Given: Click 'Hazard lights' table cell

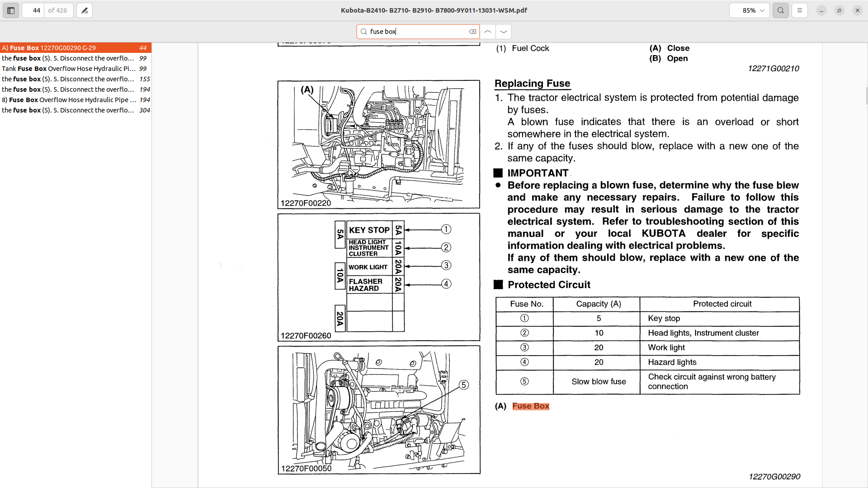Looking at the screenshot, I should [720, 362].
